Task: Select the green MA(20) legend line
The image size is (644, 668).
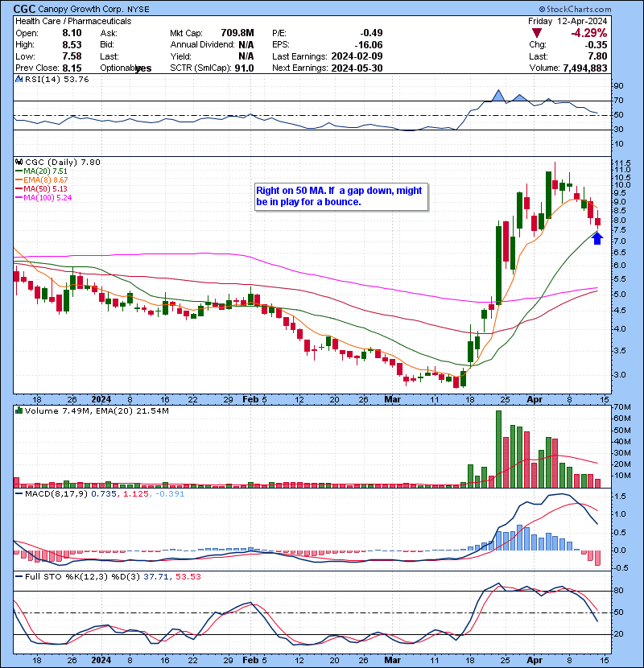Action: pyautogui.click(x=19, y=171)
